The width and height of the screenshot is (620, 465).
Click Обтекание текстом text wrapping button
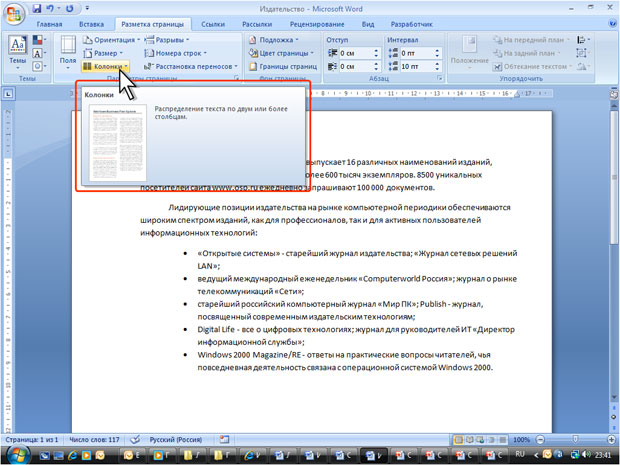[533, 66]
